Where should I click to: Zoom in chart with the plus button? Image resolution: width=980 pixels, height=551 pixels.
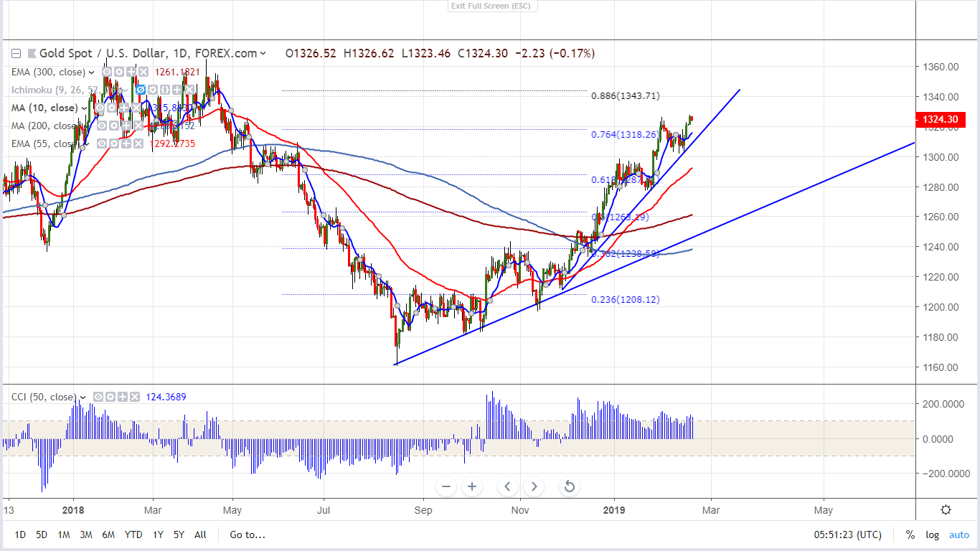click(x=471, y=486)
